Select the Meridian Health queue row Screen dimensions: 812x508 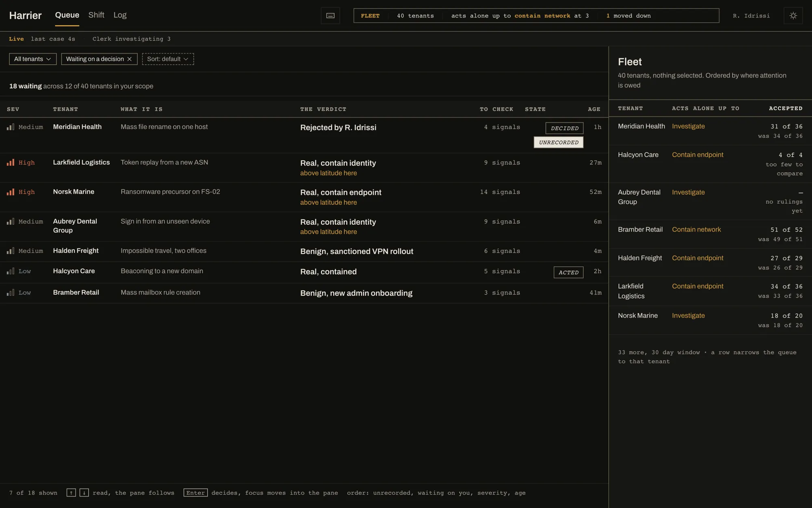pyautogui.click(x=304, y=135)
